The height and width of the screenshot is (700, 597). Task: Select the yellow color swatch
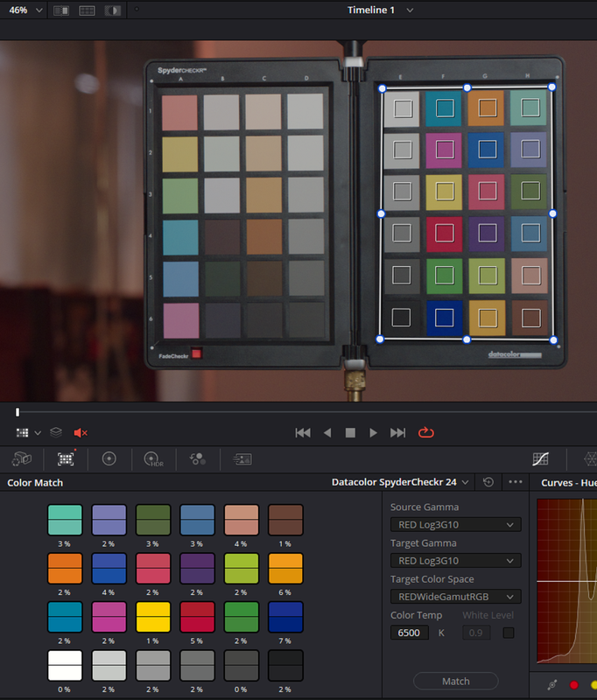(153, 617)
